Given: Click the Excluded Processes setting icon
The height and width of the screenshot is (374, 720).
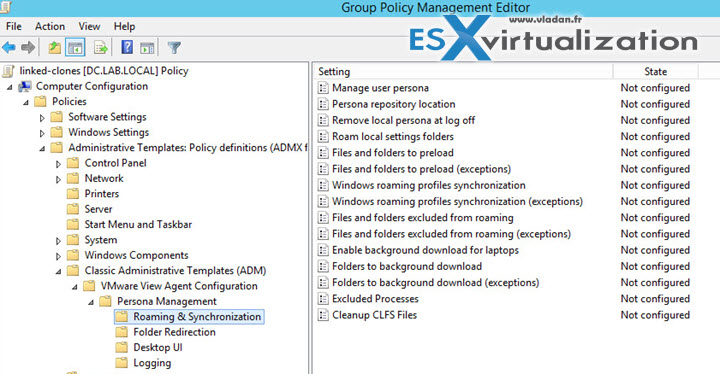Looking at the screenshot, I should [323, 299].
